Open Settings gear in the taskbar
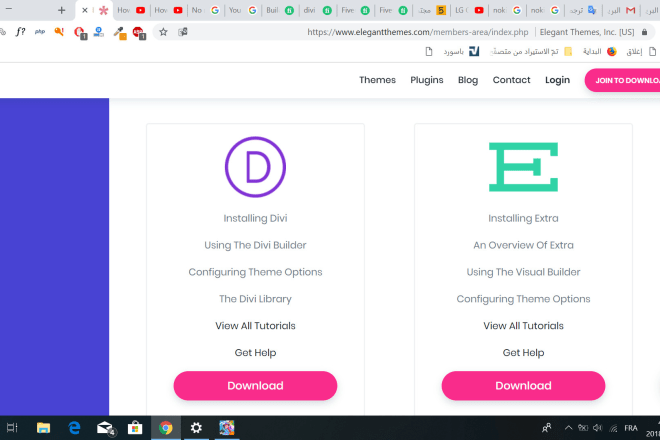660x440 pixels. [196, 428]
